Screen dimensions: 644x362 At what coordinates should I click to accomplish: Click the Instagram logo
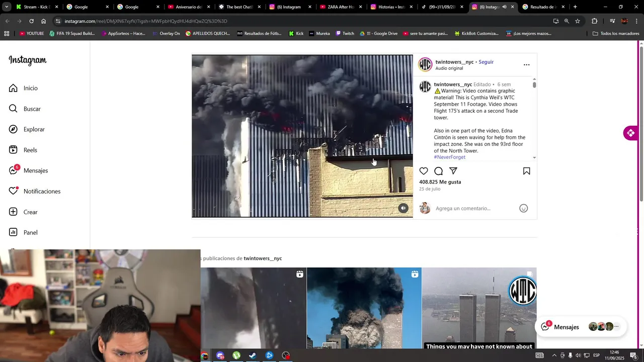tap(28, 60)
